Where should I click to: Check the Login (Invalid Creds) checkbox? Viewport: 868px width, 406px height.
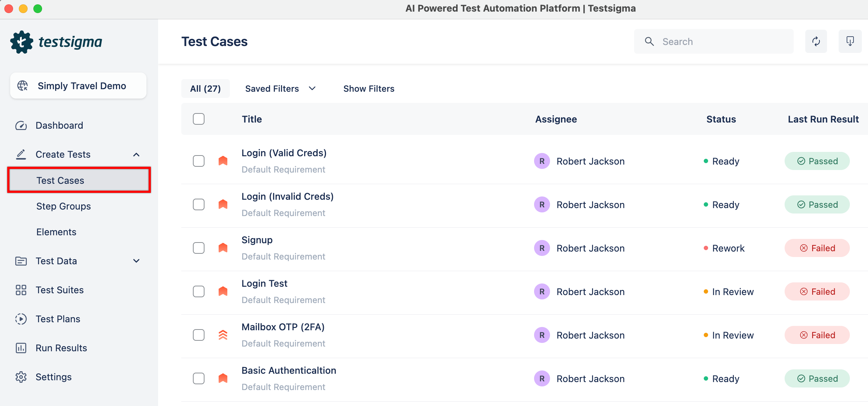point(199,204)
